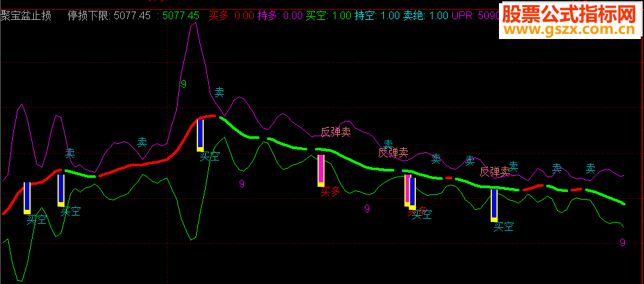Viewport: 644px width, 284px height.
Task: Select the green 买空: 1.00 readout
Action: click(328, 16)
